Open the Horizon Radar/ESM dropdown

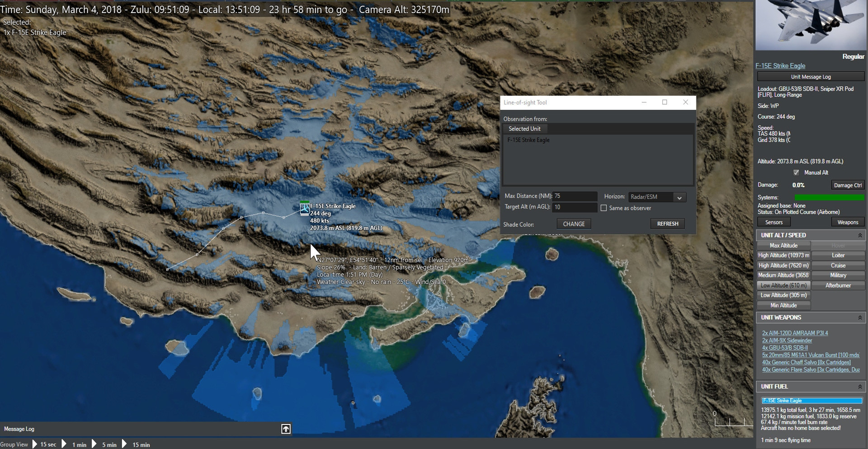(679, 197)
